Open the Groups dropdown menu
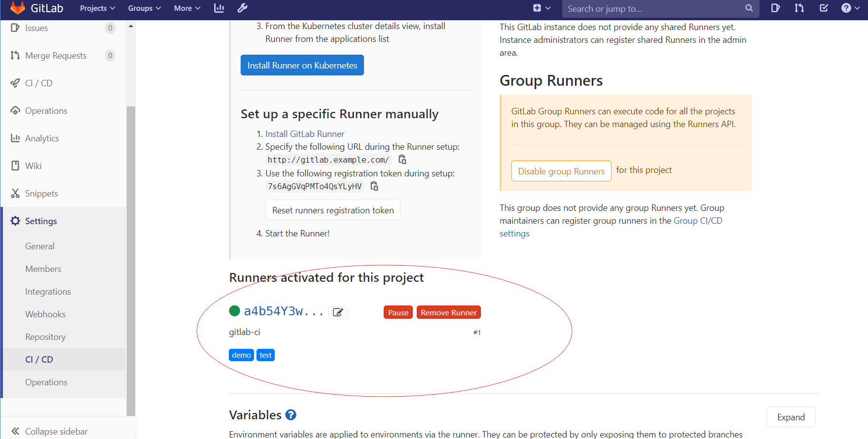The height and width of the screenshot is (439, 868). coord(144,8)
